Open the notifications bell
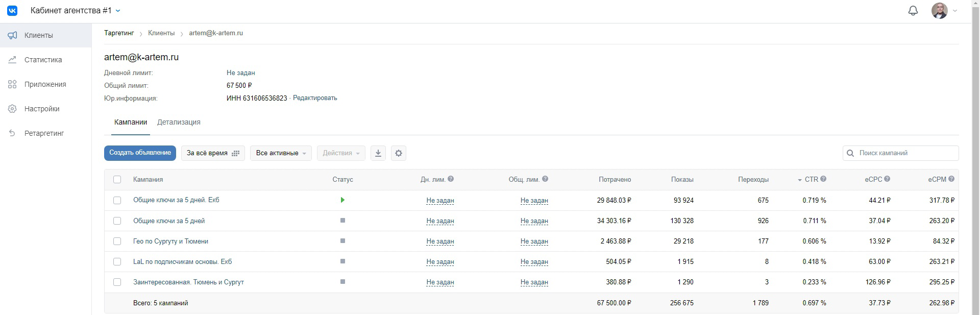 pos(913,11)
